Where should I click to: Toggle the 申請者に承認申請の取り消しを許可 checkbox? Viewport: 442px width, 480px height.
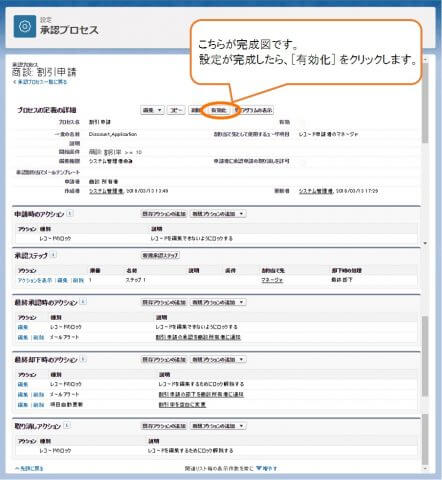303,161
